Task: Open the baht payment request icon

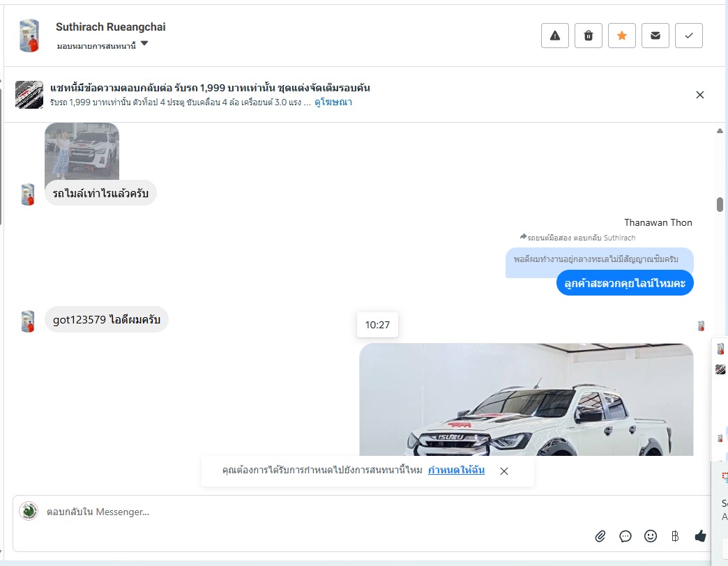Action: 675,536
